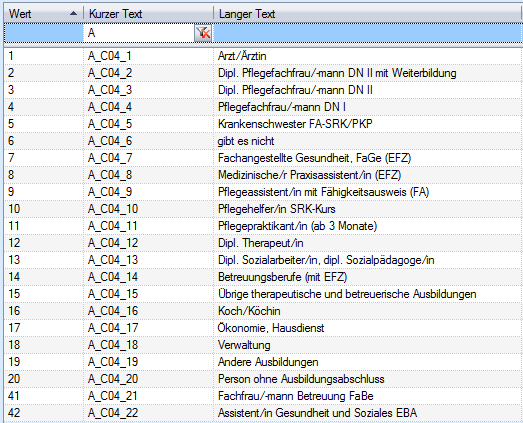
Task: Select the A_C04_19 cell
Action: (148, 362)
